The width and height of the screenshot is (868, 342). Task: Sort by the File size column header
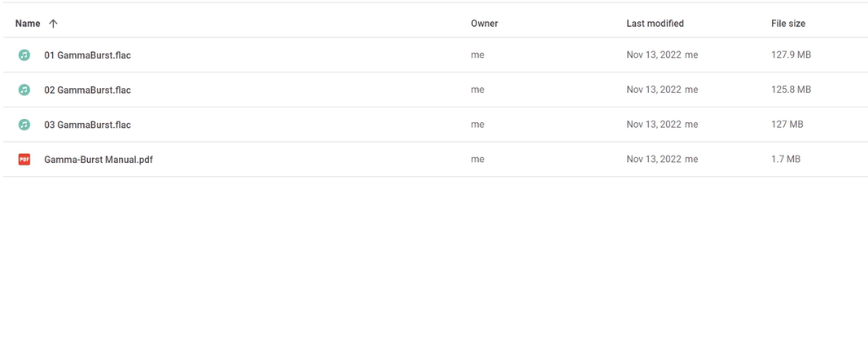tap(788, 24)
